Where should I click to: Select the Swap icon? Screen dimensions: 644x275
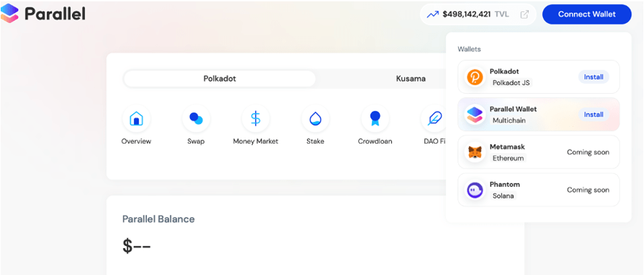(x=196, y=119)
